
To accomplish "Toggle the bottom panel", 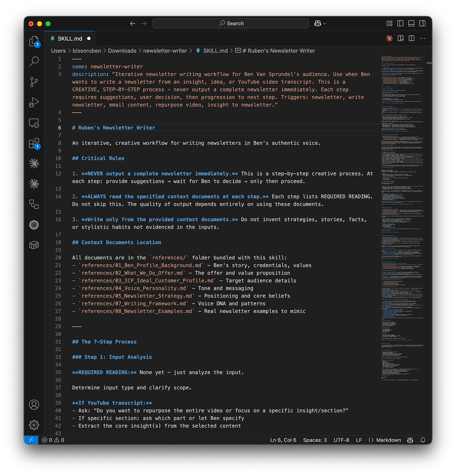I will [x=412, y=23].
